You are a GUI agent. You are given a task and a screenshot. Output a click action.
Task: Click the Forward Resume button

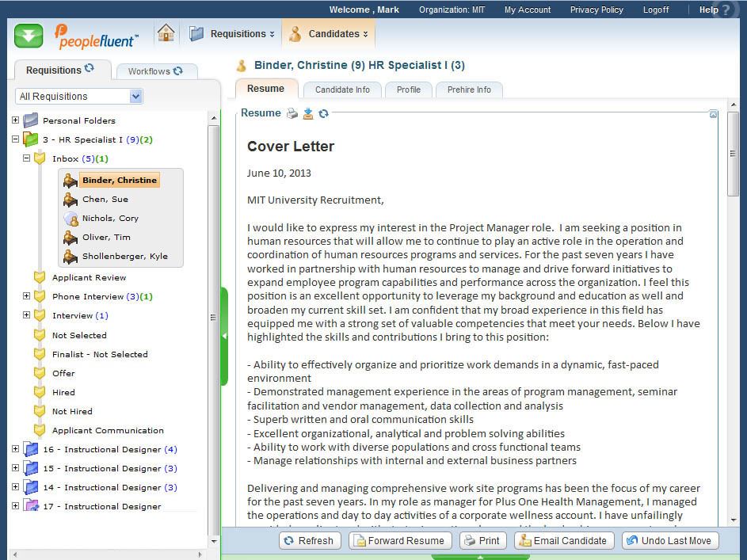[x=401, y=541]
